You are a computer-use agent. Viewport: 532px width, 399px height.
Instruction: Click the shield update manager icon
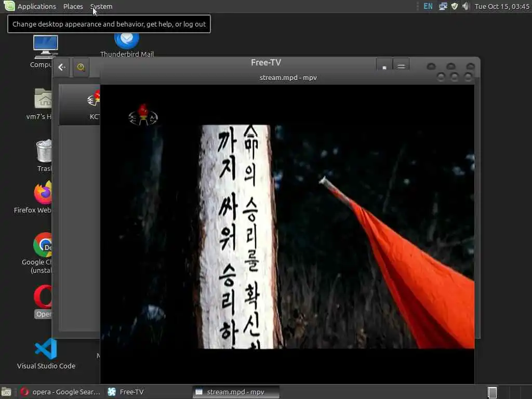click(x=454, y=6)
